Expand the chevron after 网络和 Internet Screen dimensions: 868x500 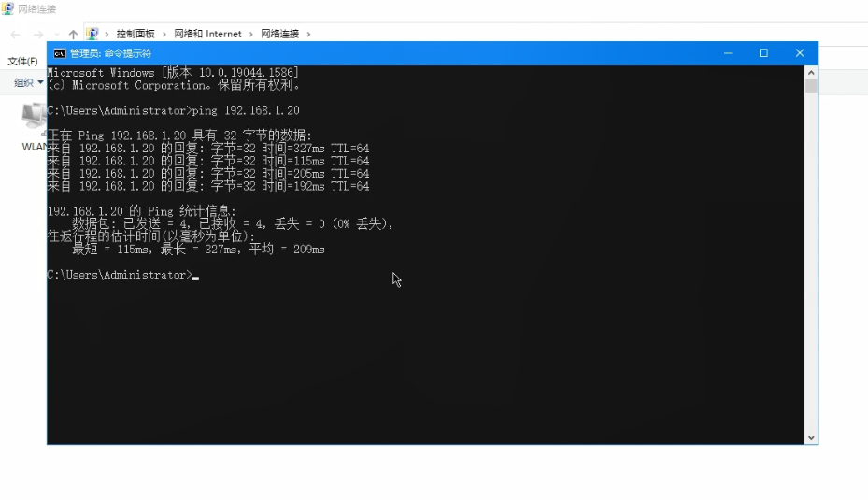pos(250,35)
